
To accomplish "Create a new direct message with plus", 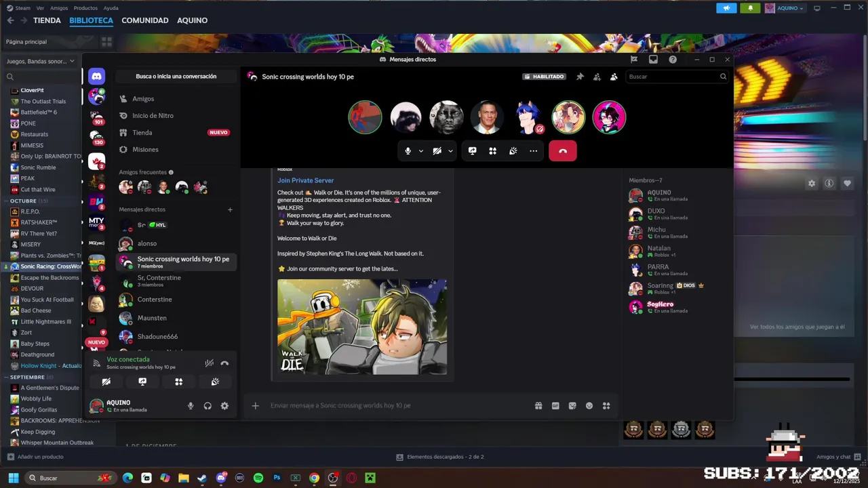I will pos(230,209).
